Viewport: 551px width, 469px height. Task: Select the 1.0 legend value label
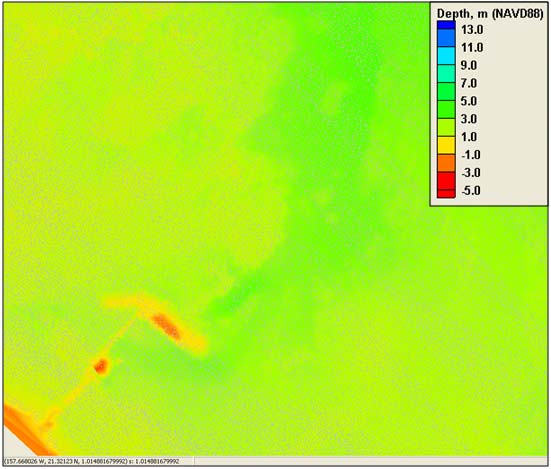(x=469, y=137)
